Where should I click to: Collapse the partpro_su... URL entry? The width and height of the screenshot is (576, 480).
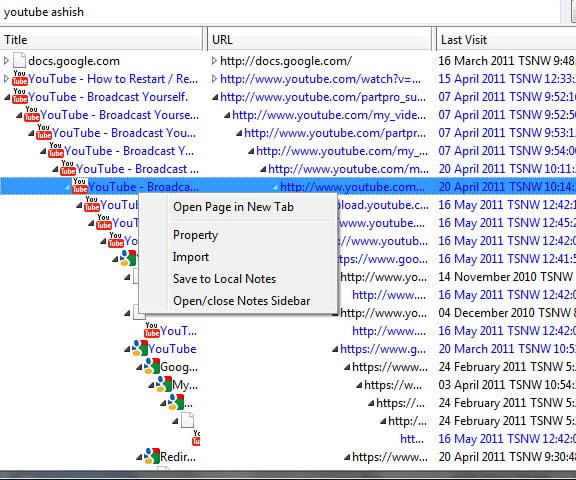pyautogui.click(x=215, y=97)
